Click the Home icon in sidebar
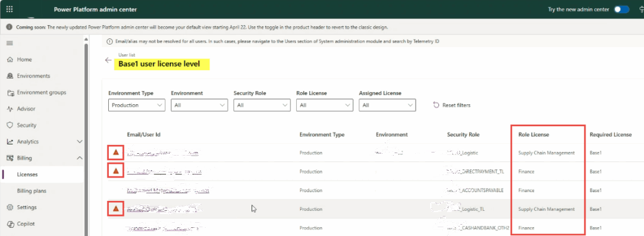 10,60
